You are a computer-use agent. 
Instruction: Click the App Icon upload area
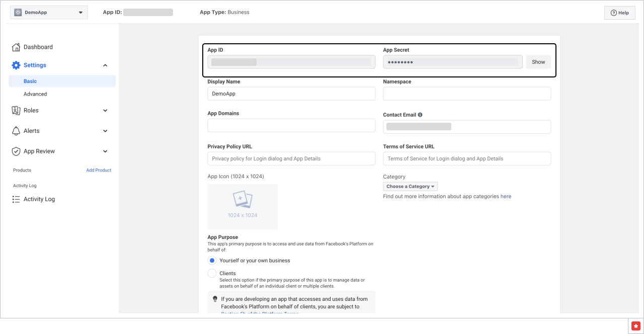pyautogui.click(x=242, y=206)
